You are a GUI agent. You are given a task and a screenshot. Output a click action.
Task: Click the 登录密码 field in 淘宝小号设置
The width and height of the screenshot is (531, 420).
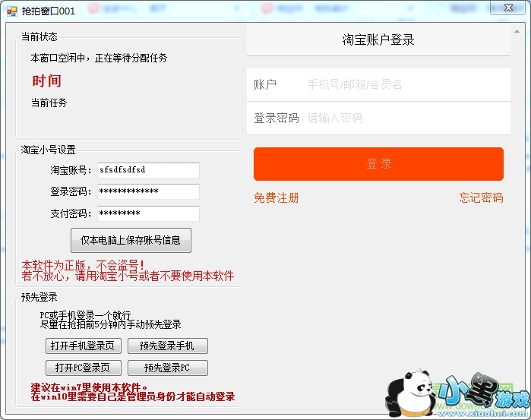(148, 191)
